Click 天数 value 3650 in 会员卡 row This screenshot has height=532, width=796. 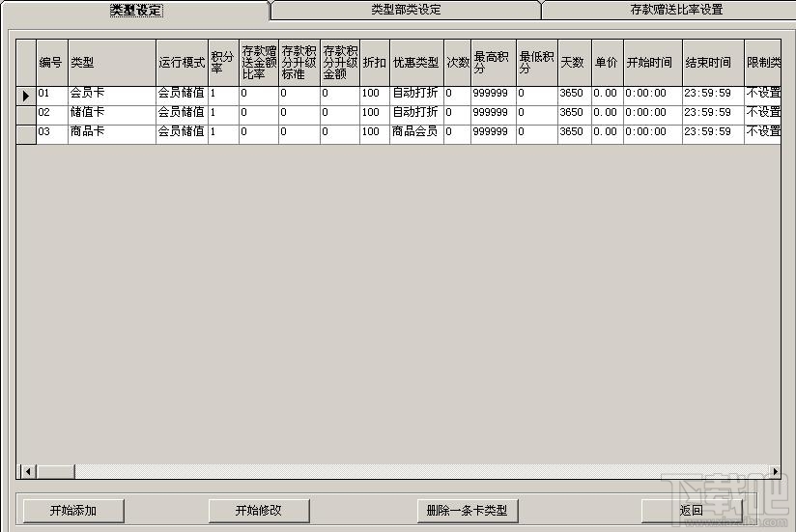coord(574,94)
